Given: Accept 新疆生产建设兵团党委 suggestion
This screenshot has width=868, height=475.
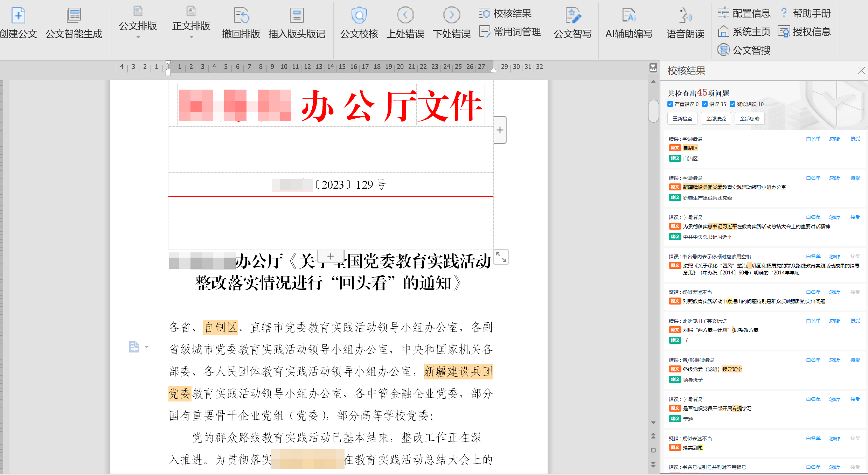Looking at the screenshot, I should coord(855,178).
